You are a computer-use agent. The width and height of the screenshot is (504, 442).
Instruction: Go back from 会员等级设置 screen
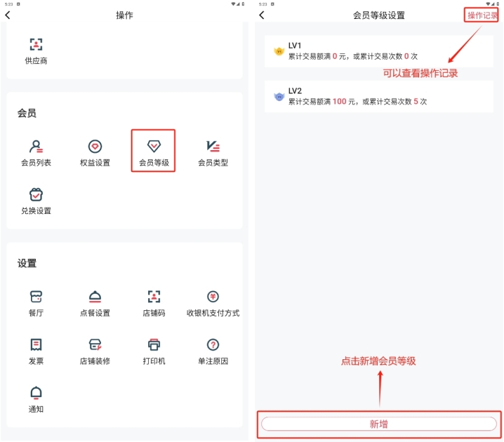pos(262,15)
